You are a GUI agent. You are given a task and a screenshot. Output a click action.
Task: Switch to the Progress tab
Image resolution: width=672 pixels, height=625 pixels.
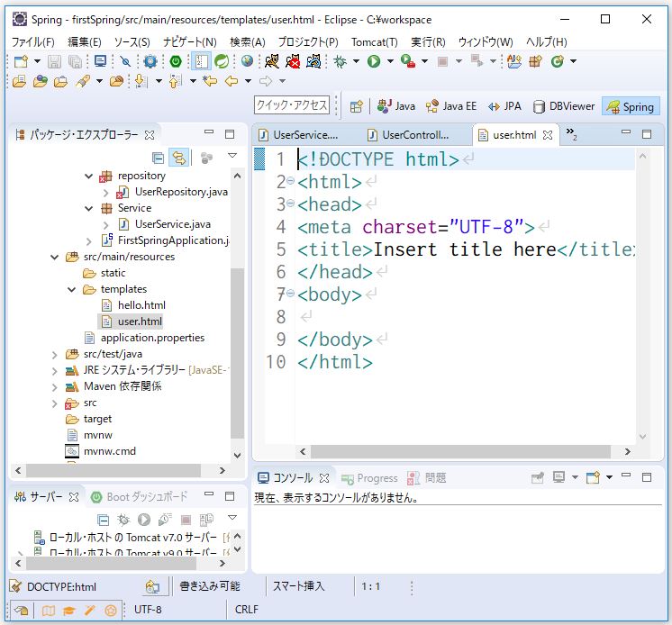point(370,478)
